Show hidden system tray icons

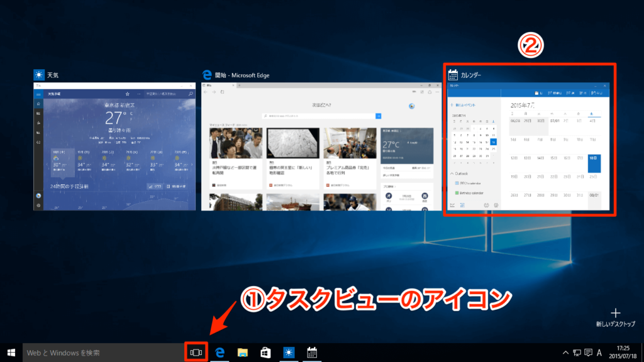point(565,353)
